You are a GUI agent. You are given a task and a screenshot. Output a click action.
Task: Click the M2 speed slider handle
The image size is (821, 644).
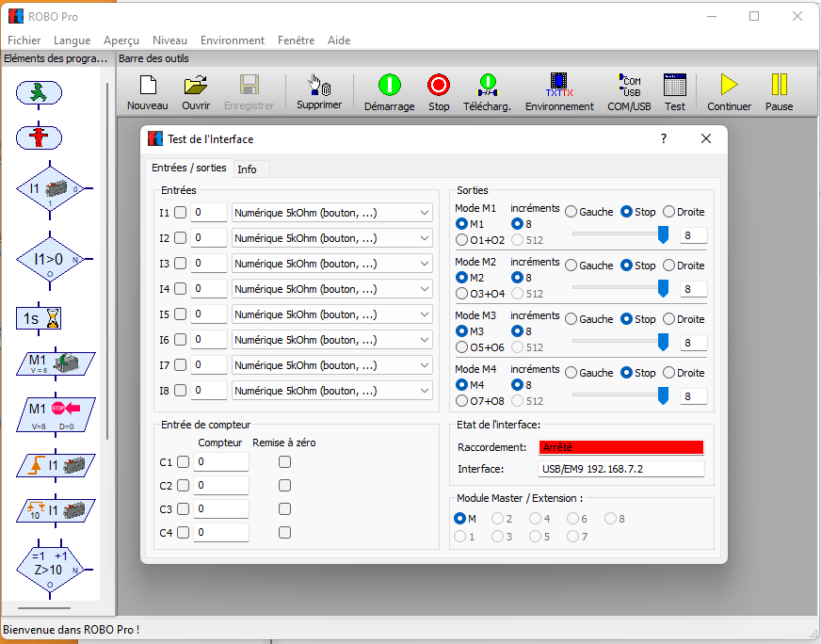[x=663, y=288]
